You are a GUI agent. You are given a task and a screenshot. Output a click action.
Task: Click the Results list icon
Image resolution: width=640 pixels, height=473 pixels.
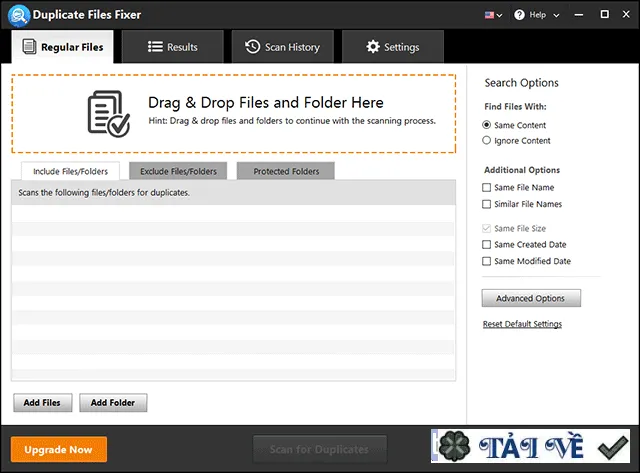point(155,47)
